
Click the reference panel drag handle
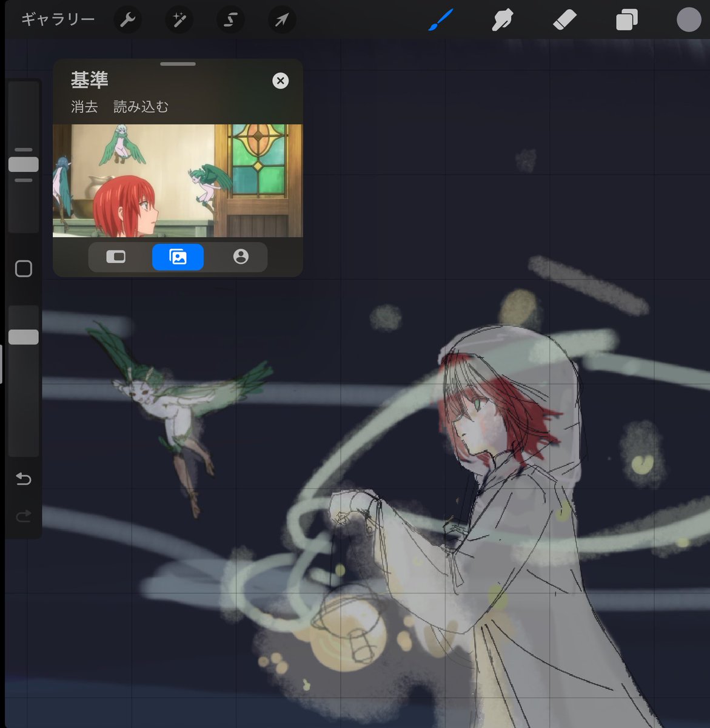coord(178,64)
